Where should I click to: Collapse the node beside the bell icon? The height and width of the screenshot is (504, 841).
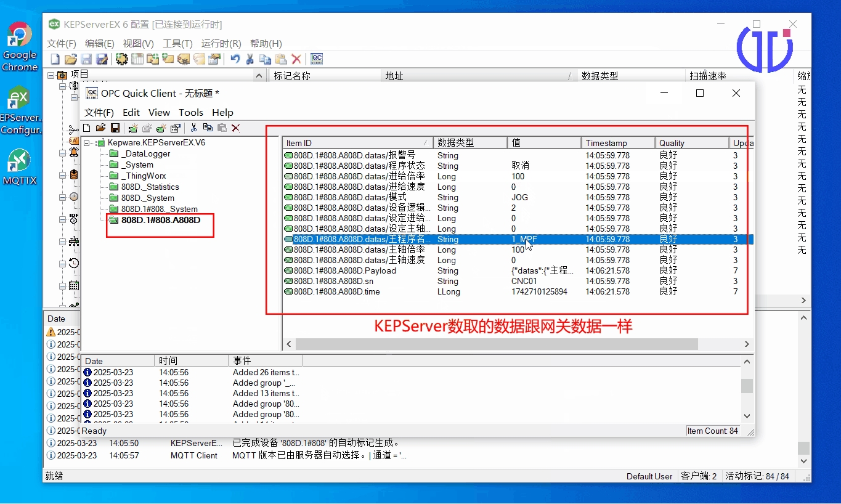62,153
